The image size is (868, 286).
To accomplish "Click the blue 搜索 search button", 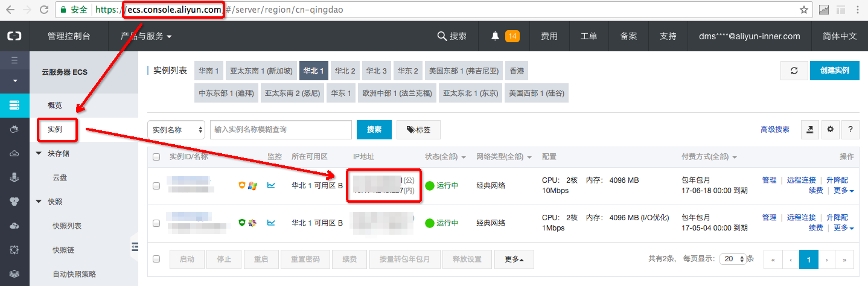I will click(374, 129).
